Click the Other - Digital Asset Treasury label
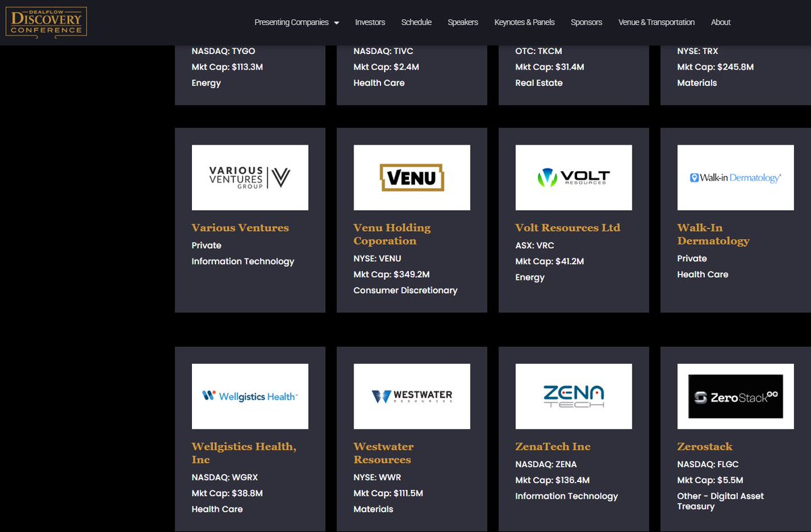Image resolution: width=811 pixels, height=532 pixels. (720, 502)
